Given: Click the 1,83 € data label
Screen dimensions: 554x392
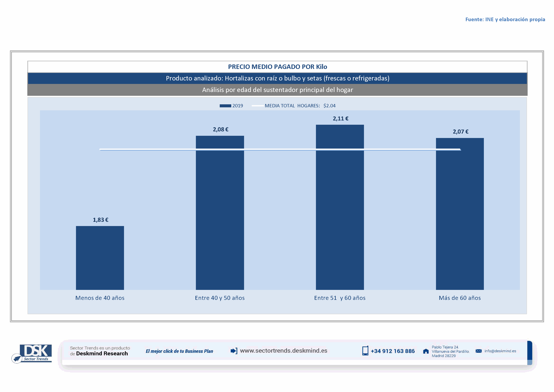Looking at the screenshot, I should [x=101, y=220].
